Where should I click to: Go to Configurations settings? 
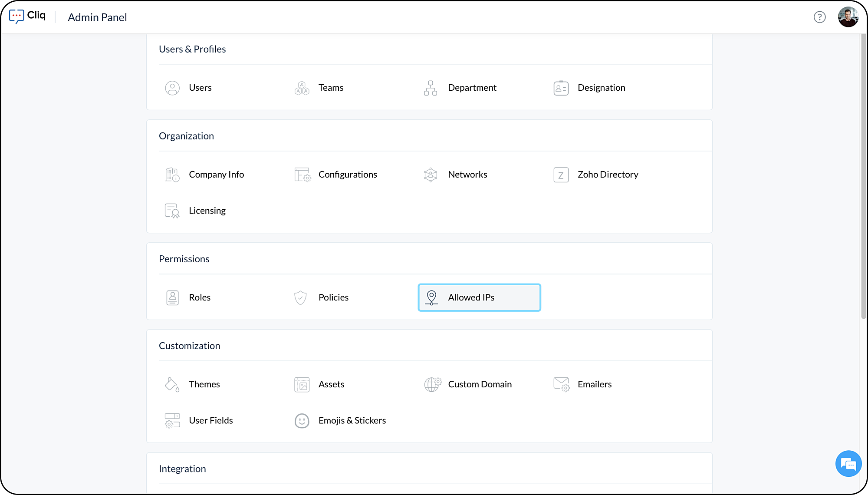(347, 175)
